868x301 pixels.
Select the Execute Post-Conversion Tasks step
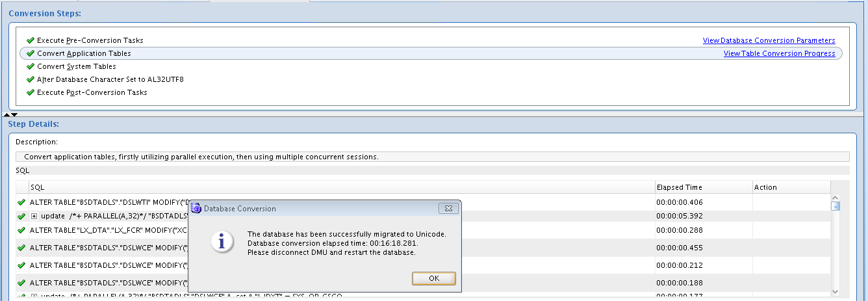[x=92, y=92]
